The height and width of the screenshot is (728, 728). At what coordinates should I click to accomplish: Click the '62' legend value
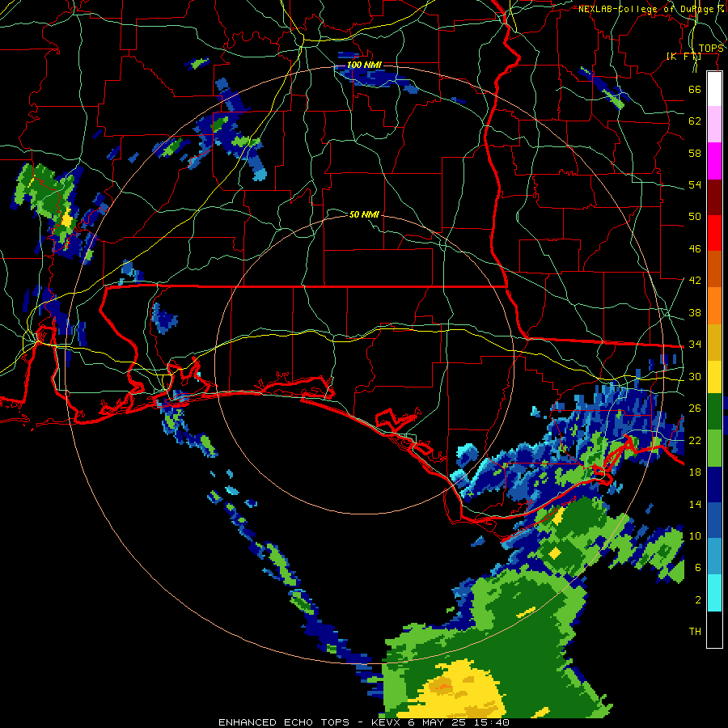coord(695,121)
